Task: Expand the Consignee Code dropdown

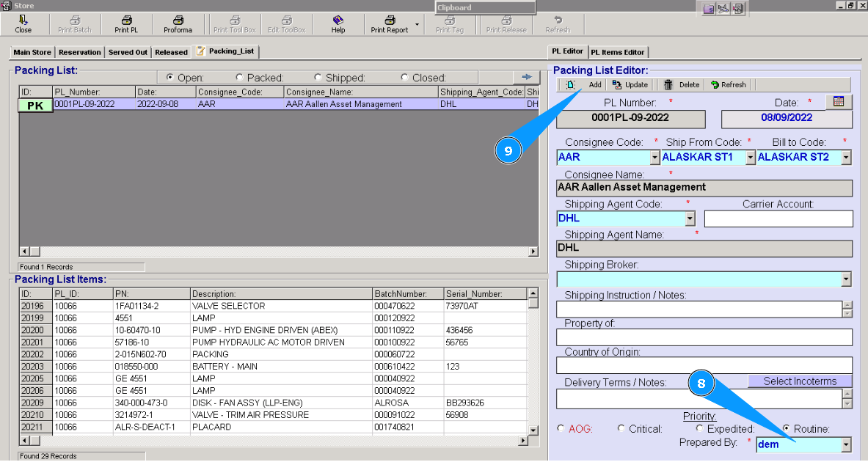Action: point(654,158)
